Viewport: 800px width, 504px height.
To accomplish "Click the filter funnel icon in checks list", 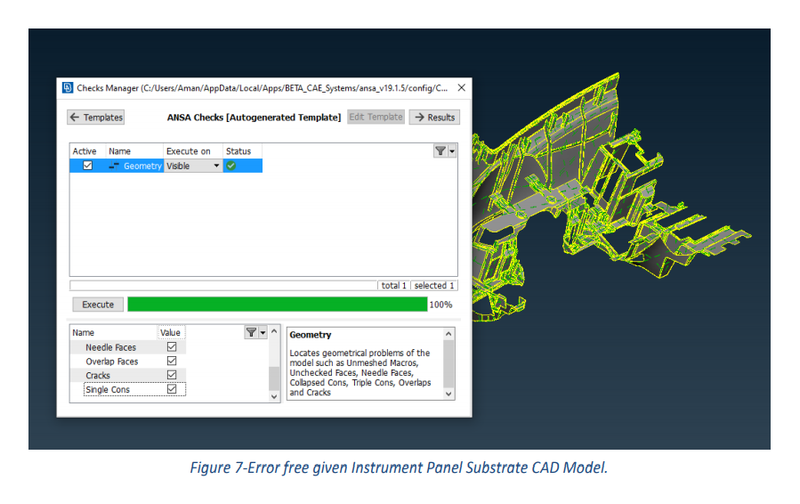I will point(440,151).
